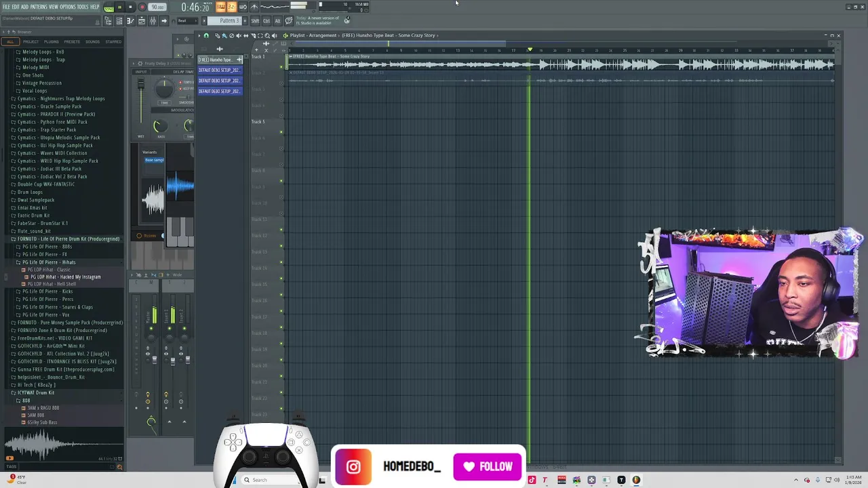Click the 90 tempo field

pyautogui.click(x=157, y=7)
